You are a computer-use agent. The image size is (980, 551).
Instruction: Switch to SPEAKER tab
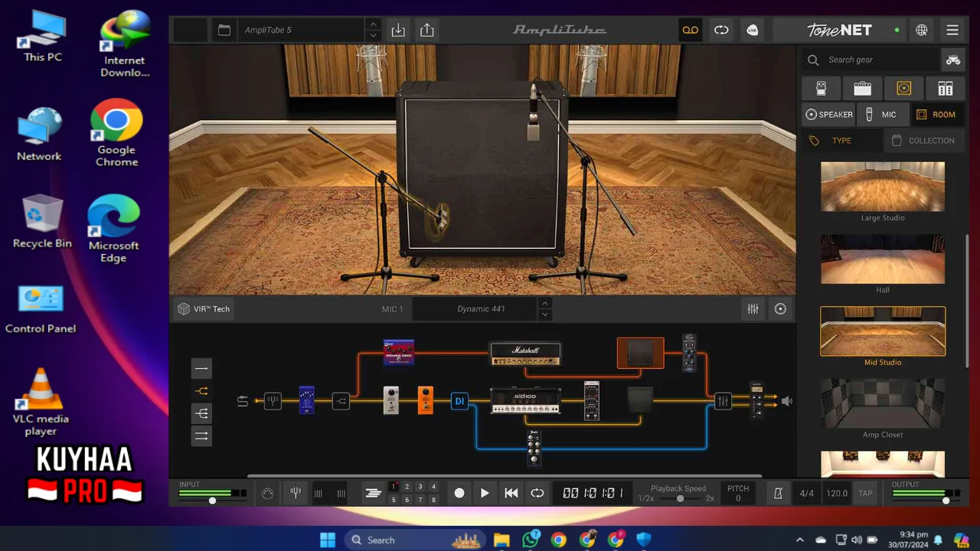829,115
